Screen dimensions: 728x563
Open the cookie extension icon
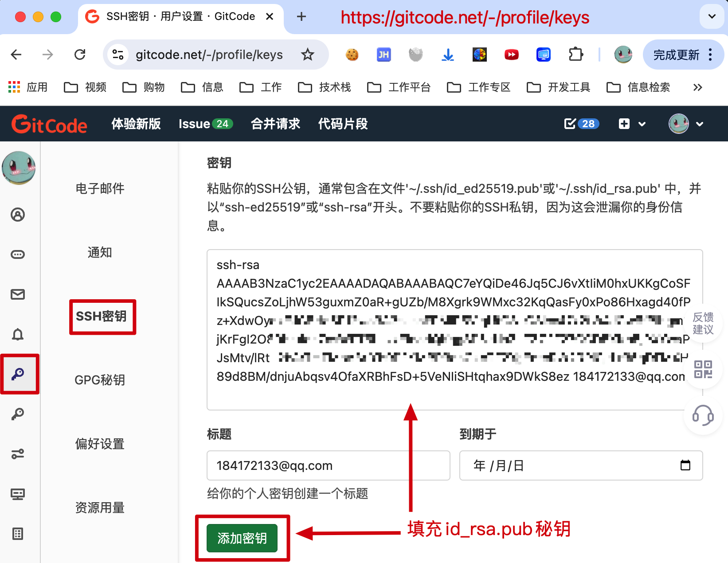click(352, 55)
